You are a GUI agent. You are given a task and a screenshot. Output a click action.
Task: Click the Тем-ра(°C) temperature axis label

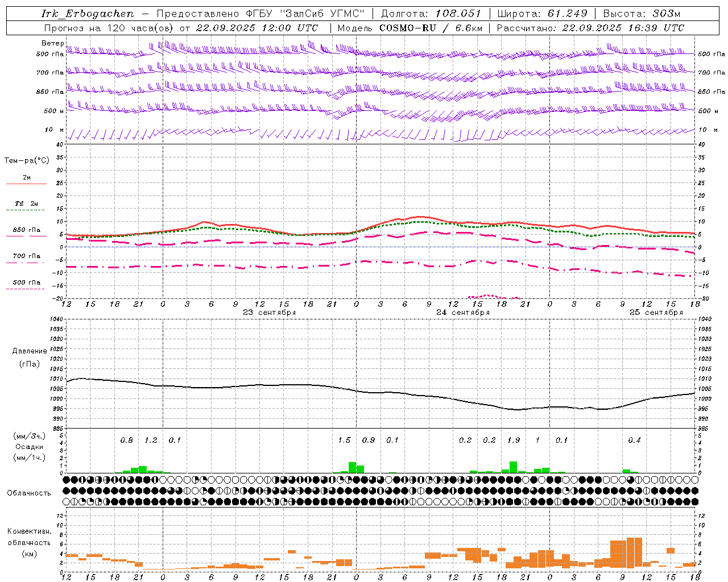(27, 161)
